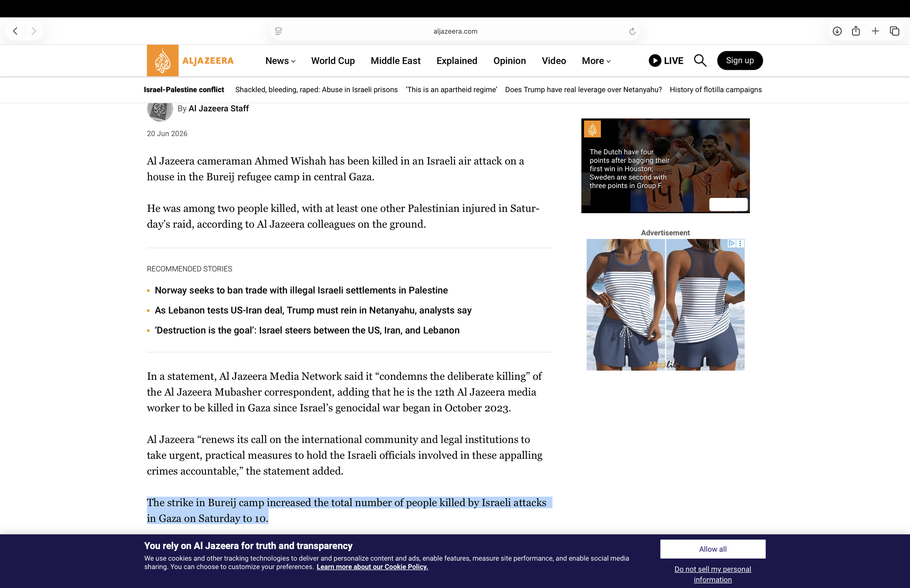Expand the News dropdown menu

tap(280, 61)
